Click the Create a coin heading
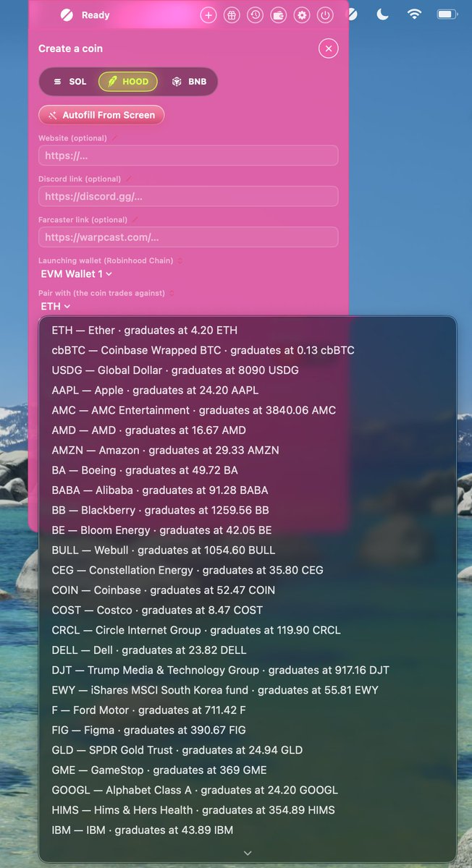Screen dimensions: 472x868 pos(70,48)
